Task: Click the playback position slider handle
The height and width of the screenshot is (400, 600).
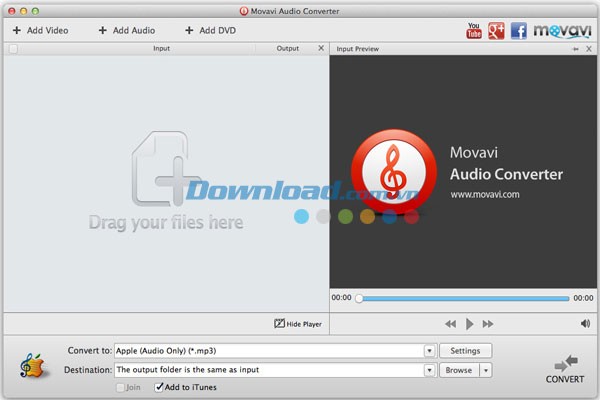Action: 359,298
